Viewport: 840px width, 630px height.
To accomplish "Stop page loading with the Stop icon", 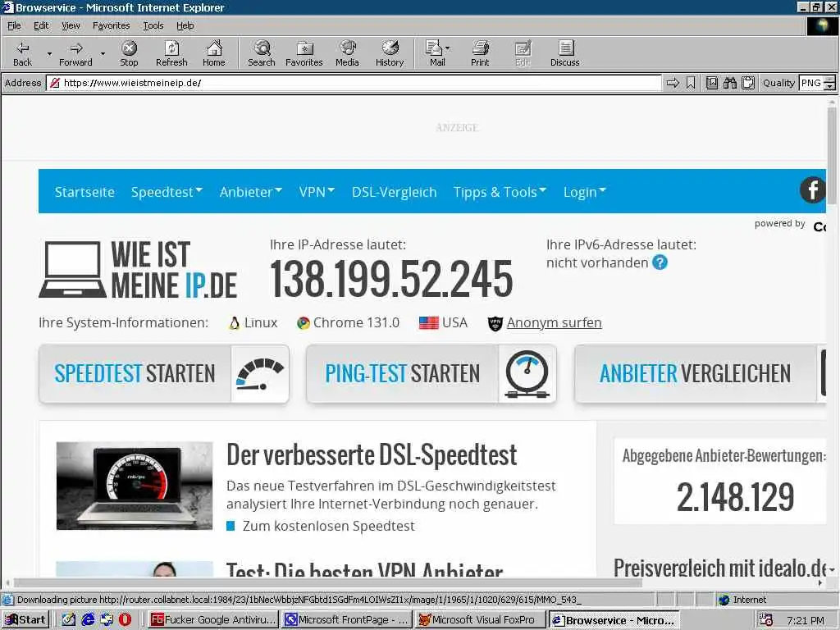I will [129, 53].
